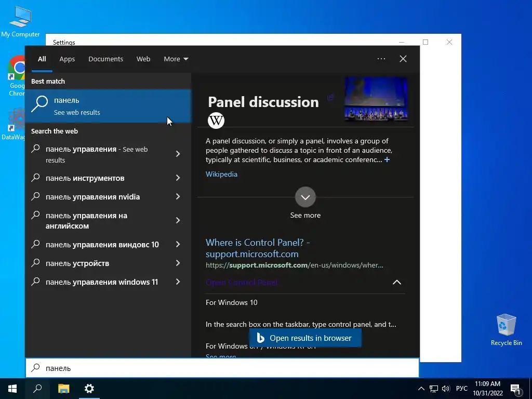Screen dimensions: 532x399
Task: Expand arrow for панель устройств suggestion
Action: tap(178, 263)
